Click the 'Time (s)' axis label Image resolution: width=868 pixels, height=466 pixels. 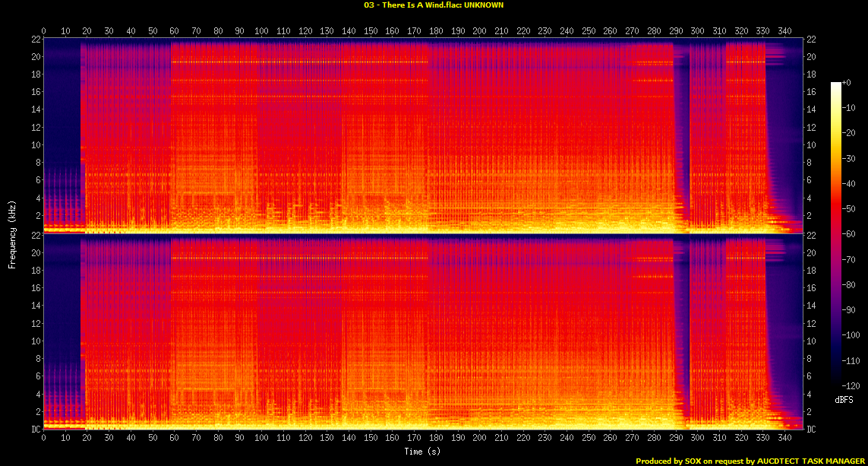point(424,452)
